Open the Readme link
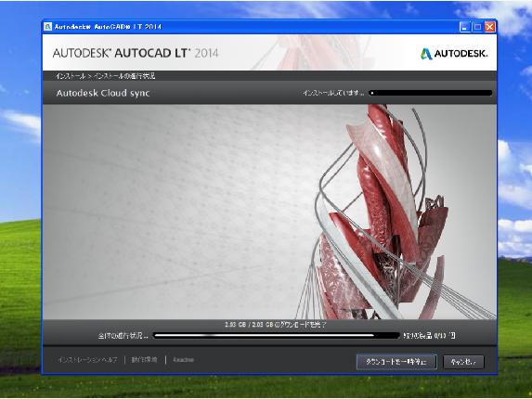The image size is (532, 399). (x=183, y=360)
